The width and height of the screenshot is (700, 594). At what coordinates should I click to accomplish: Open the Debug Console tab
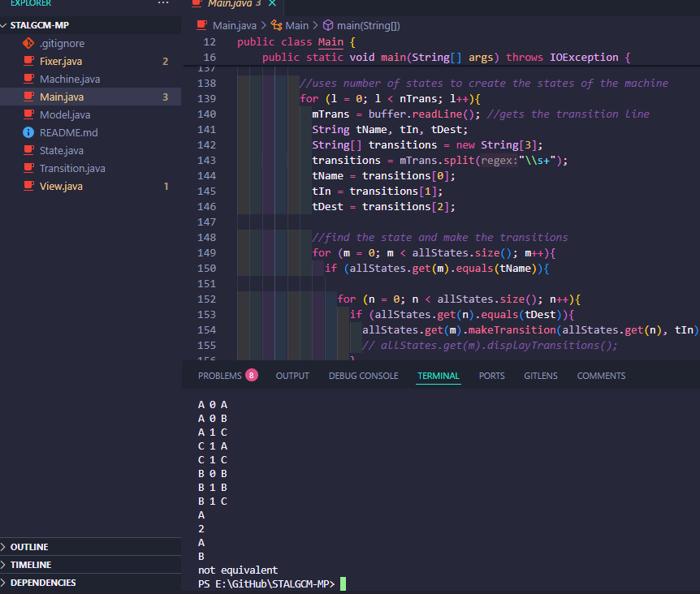363,376
